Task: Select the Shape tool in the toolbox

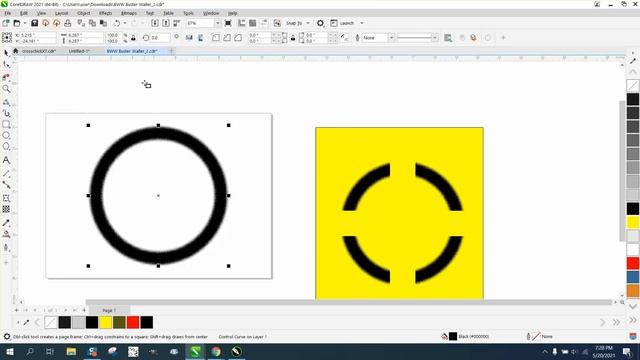Action: [x=6, y=65]
